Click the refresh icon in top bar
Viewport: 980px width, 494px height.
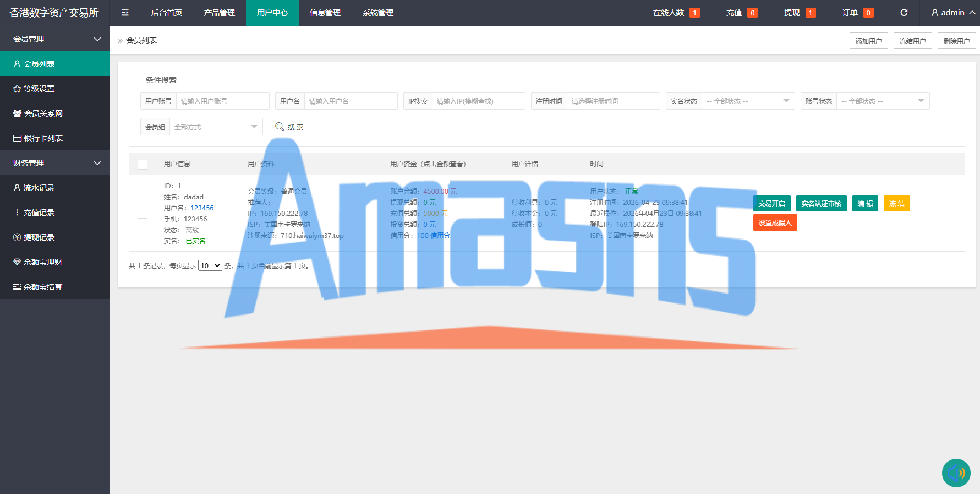click(x=904, y=13)
